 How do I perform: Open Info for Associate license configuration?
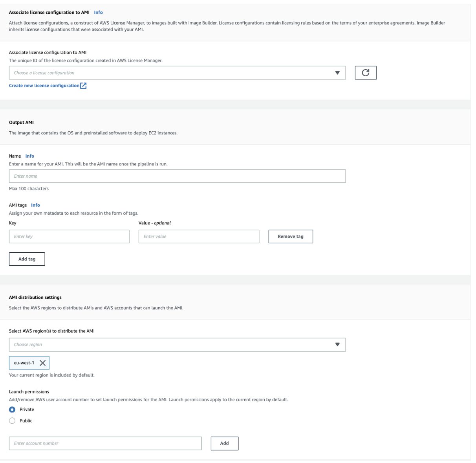click(98, 13)
